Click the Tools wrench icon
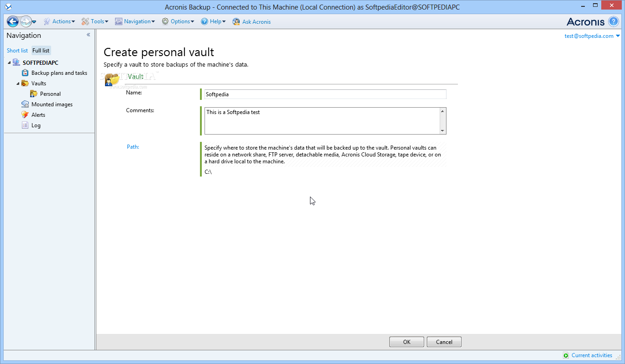 click(85, 21)
